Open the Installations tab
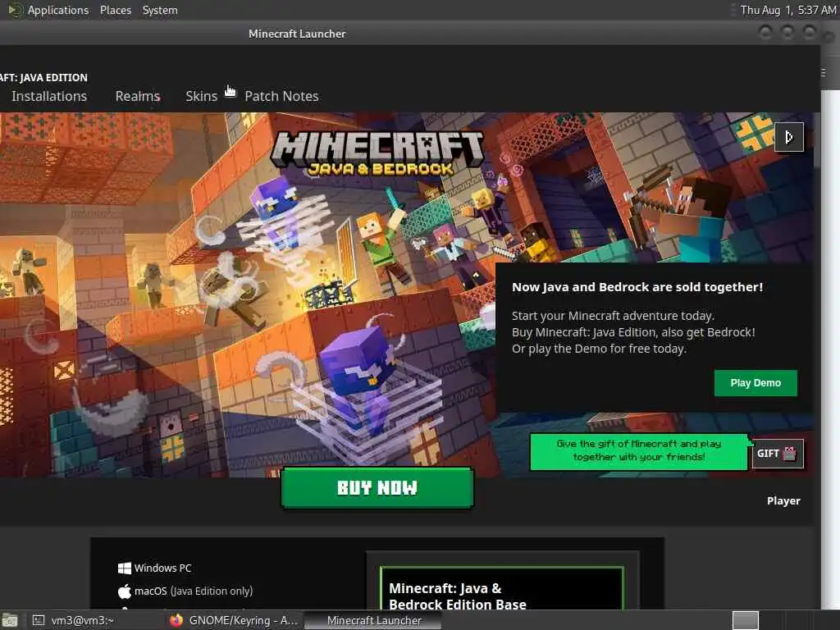The image size is (840, 630). pyautogui.click(x=49, y=96)
